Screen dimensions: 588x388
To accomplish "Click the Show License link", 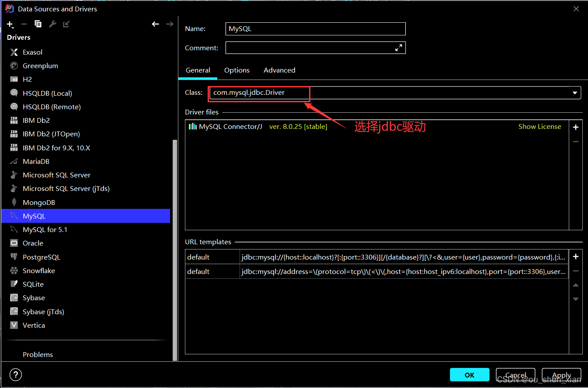I will 539,127.
